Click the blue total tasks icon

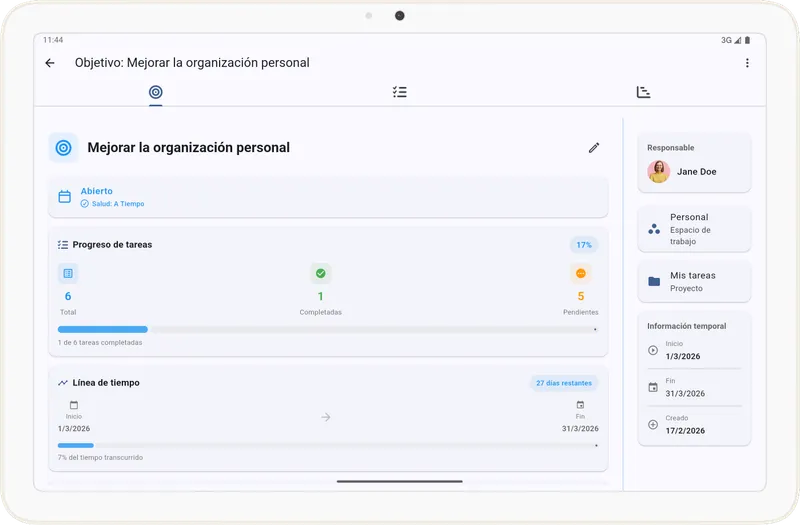pos(68,273)
